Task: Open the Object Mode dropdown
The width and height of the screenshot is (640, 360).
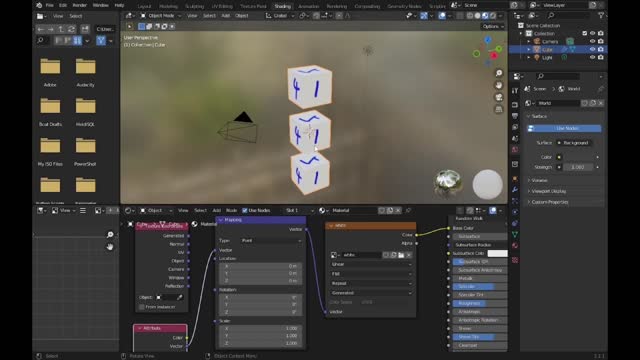Action: coord(160,16)
